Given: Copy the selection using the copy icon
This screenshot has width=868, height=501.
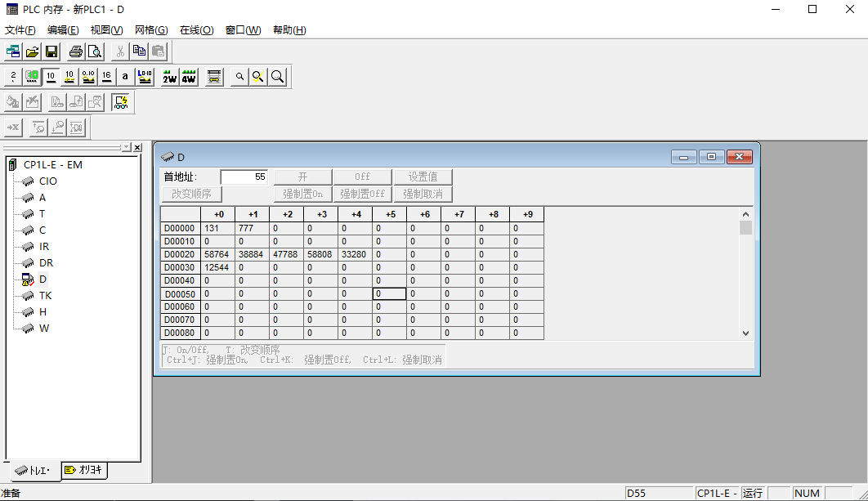Looking at the screenshot, I should coord(139,51).
